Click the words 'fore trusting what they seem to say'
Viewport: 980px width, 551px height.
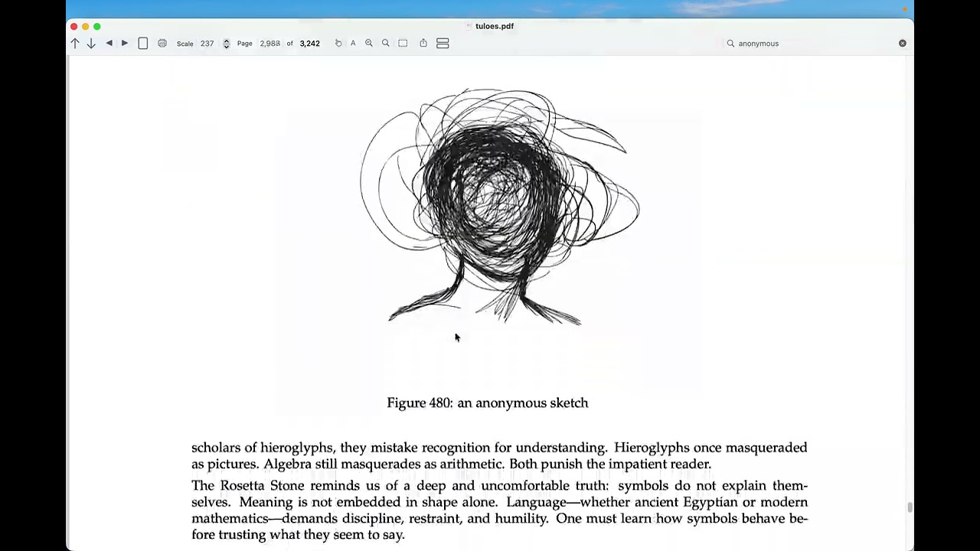point(298,535)
